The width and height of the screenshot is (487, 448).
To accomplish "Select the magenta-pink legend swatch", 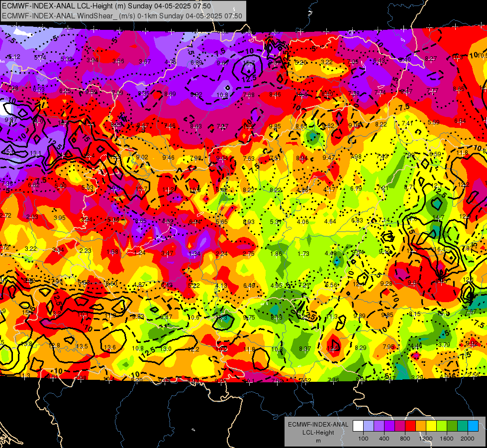I will tap(400, 426).
